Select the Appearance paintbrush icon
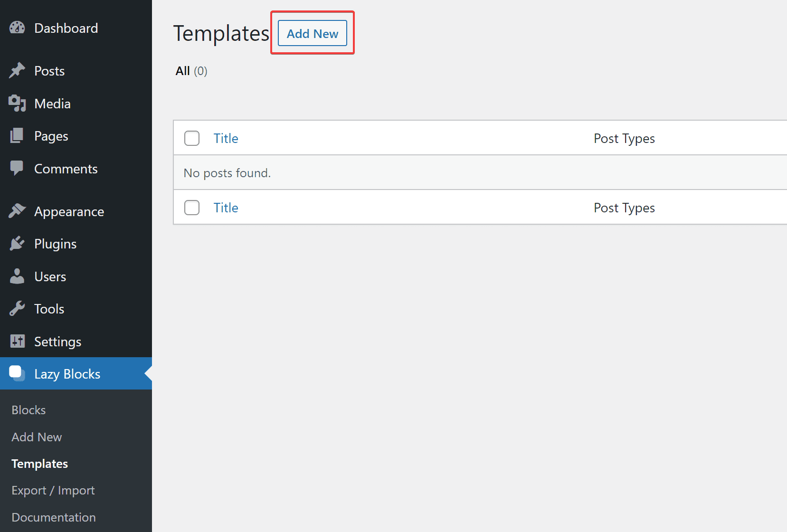The image size is (787, 532). [x=17, y=210]
